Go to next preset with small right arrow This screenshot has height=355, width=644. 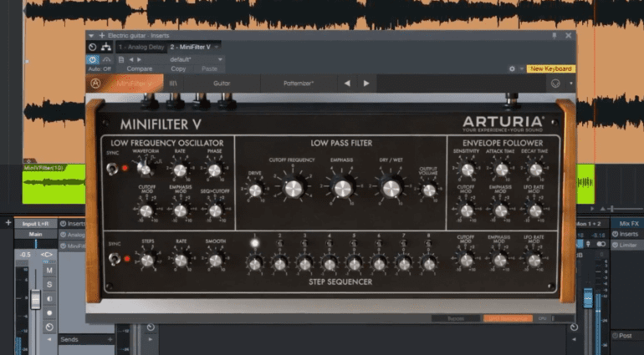(139, 59)
